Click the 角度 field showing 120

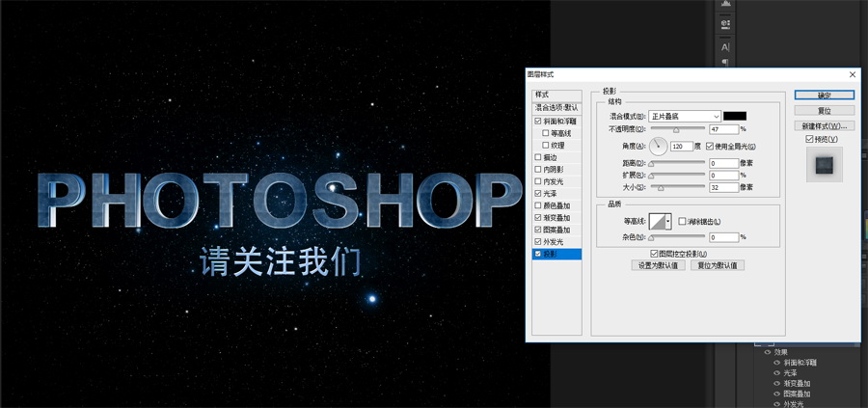[x=682, y=147]
